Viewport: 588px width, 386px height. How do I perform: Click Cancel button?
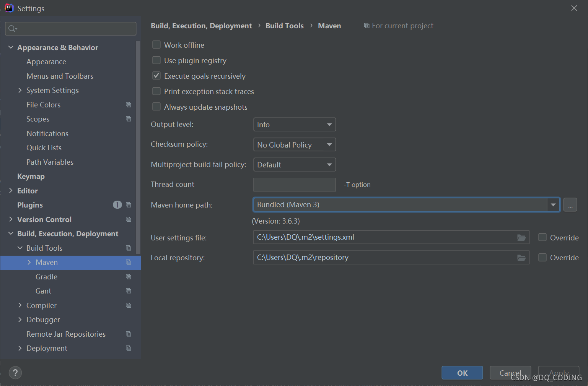pos(510,373)
